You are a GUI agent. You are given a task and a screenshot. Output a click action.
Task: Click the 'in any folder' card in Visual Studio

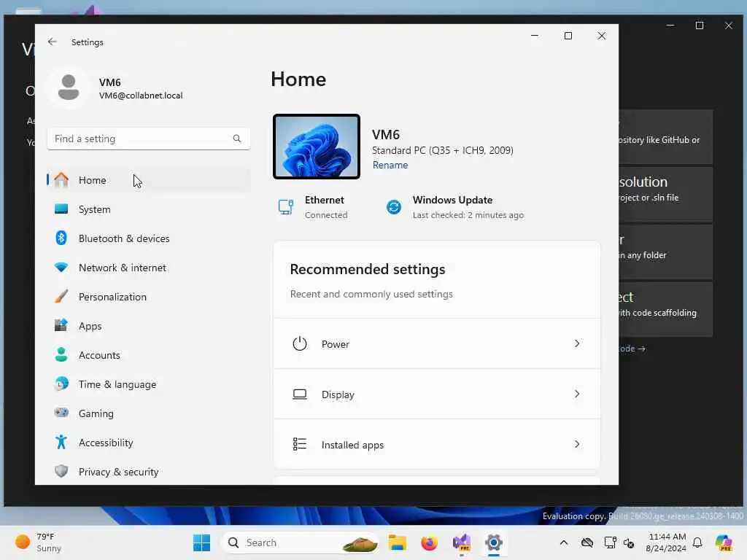coord(665,252)
